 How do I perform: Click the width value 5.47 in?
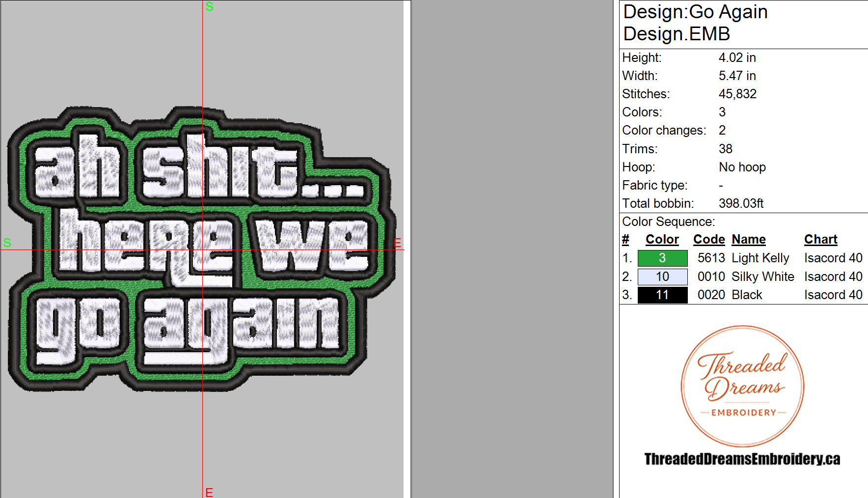737,76
